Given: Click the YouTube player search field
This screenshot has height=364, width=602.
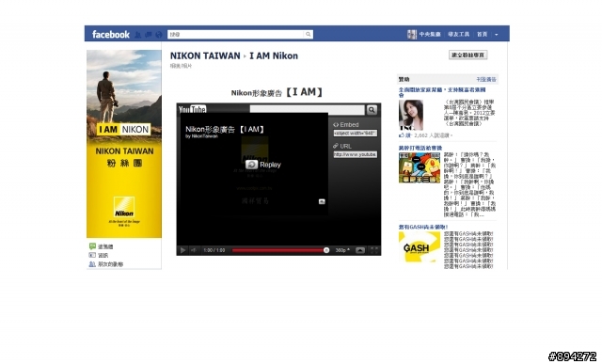Looking at the screenshot, I should (x=308, y=110).
